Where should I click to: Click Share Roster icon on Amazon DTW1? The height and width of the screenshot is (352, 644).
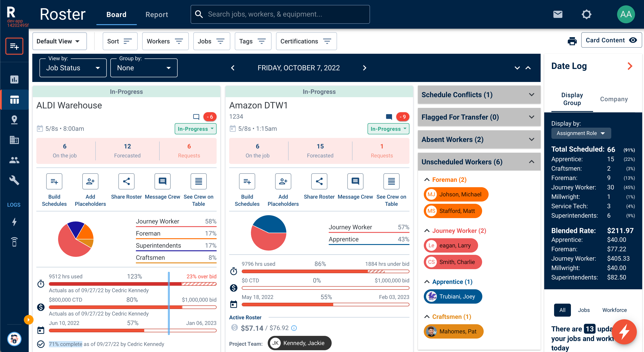(319, 182)
